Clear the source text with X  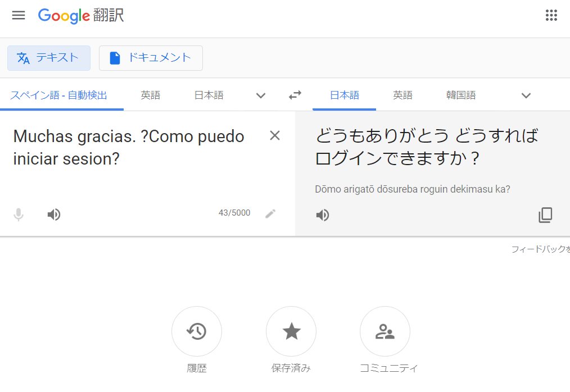click(x=275, y=135)
